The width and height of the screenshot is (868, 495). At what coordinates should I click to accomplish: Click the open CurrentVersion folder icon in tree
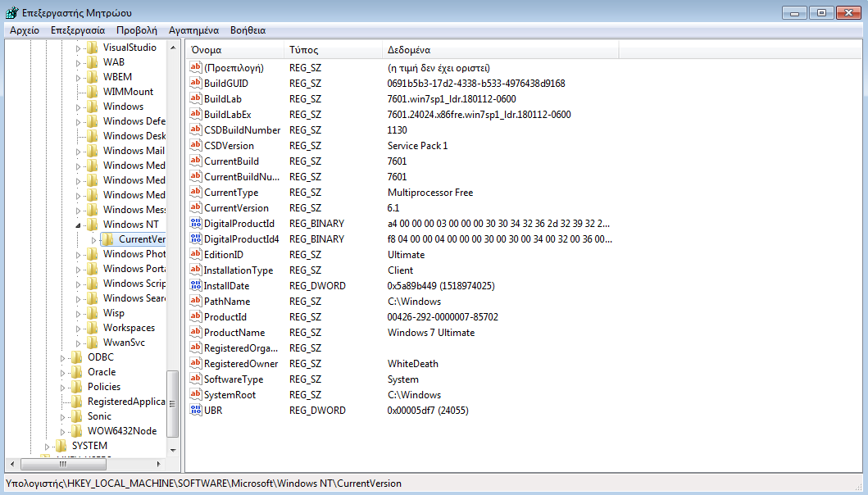(x=108, y=239)
